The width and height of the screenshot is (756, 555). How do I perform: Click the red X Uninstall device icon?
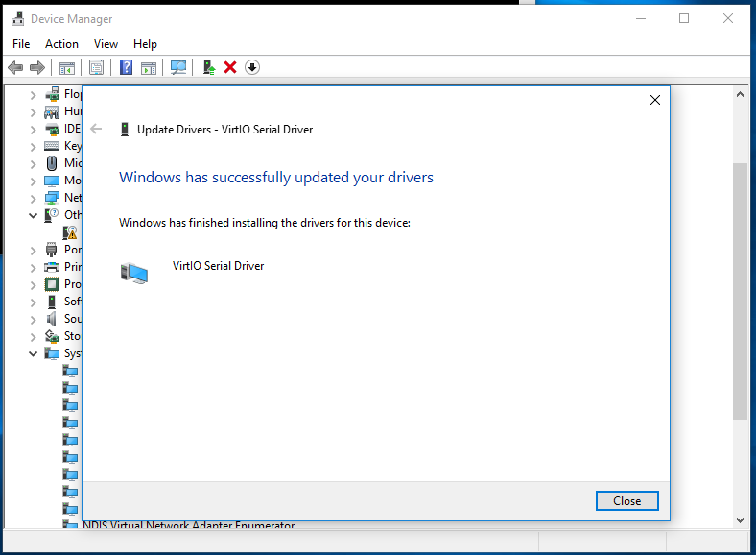point(230,67)
